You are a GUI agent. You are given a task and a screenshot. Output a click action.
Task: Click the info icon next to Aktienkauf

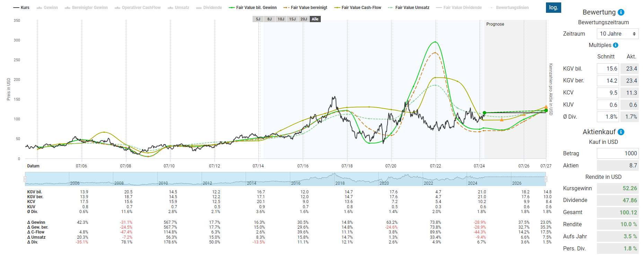click(621, 132)
